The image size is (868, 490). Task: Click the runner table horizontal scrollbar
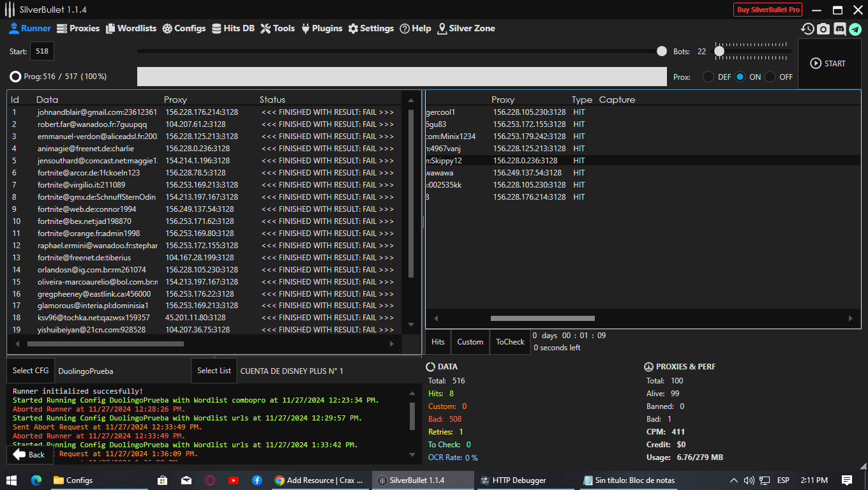tap(105, 344)
